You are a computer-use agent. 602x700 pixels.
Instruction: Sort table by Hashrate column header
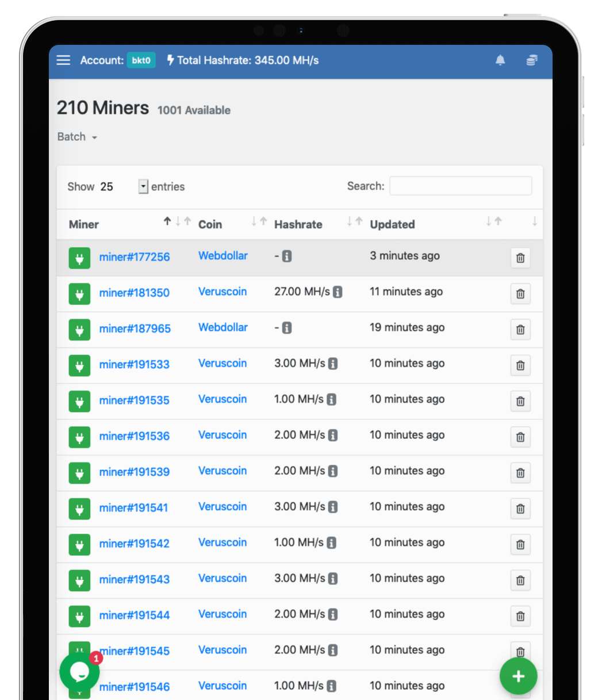[x=298, y=224]
